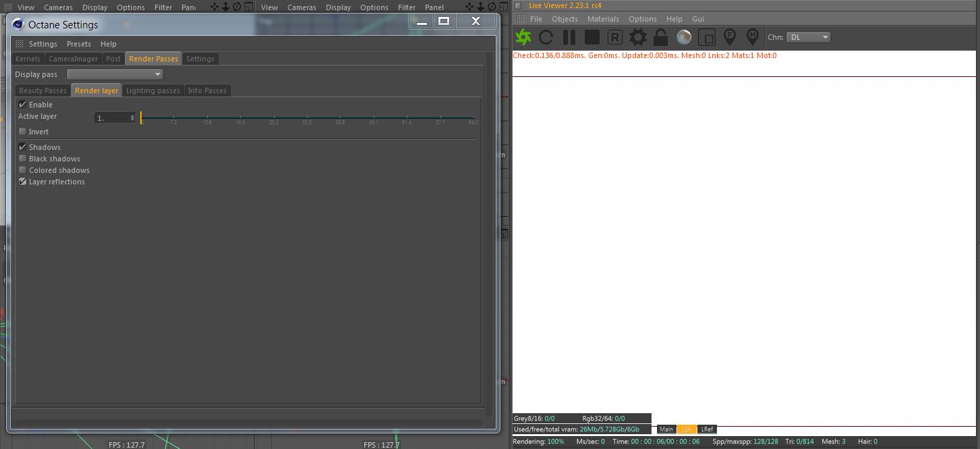Toggle render region 'R' icon

click(614, 37)
